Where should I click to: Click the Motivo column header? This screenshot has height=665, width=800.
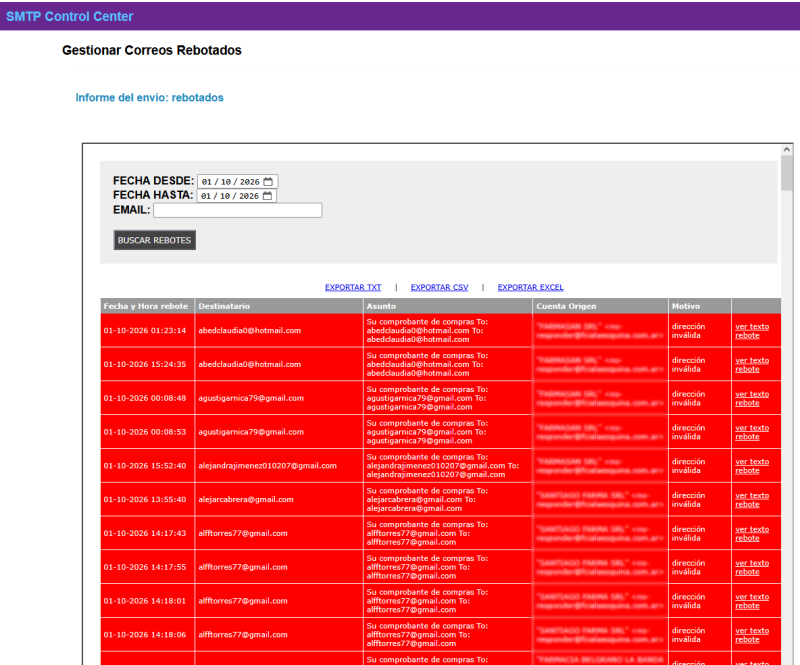[x=699, y=306]
